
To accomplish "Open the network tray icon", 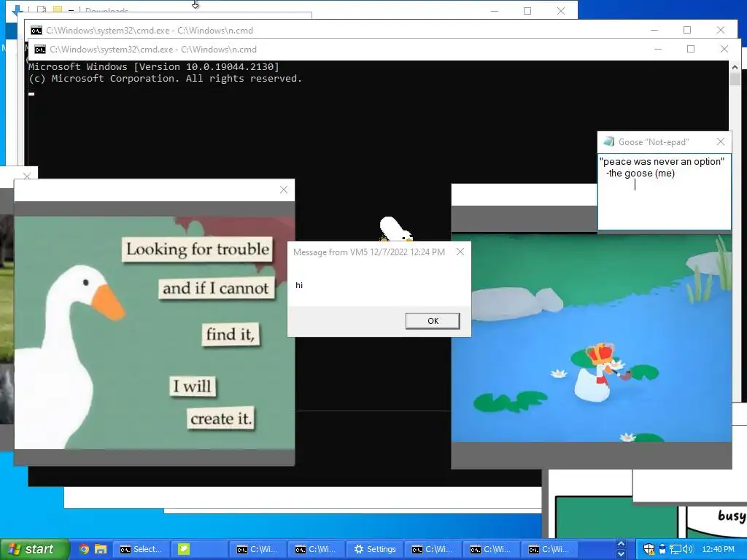I will coord(675,549).
